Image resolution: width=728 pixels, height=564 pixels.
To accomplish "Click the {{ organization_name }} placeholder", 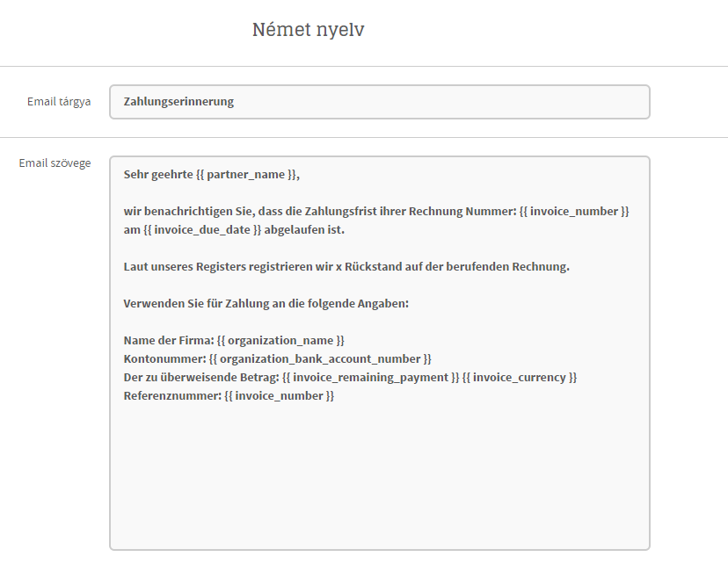I will [280, 341].
